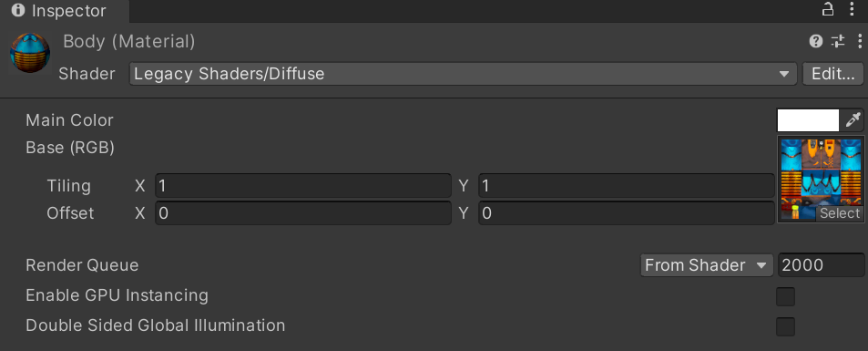
Task: Click the Inspector lock icon
Action: [x=828, y=9]
